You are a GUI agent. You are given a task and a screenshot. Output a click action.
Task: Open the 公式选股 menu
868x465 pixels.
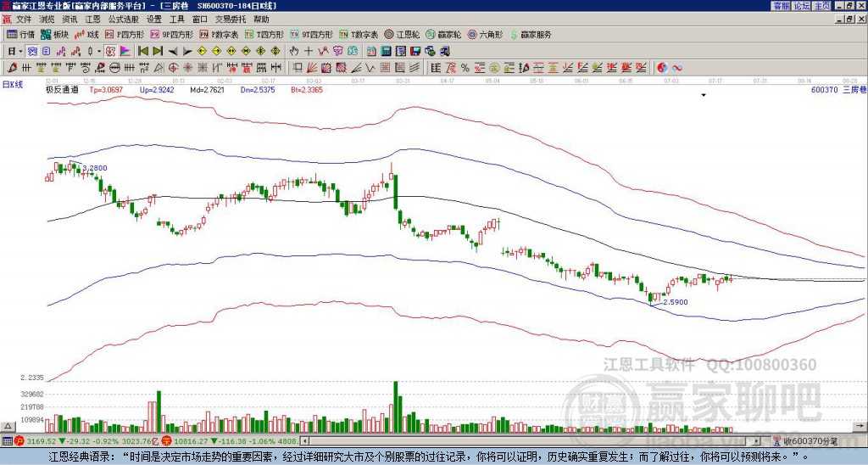(x=124, y=20)
